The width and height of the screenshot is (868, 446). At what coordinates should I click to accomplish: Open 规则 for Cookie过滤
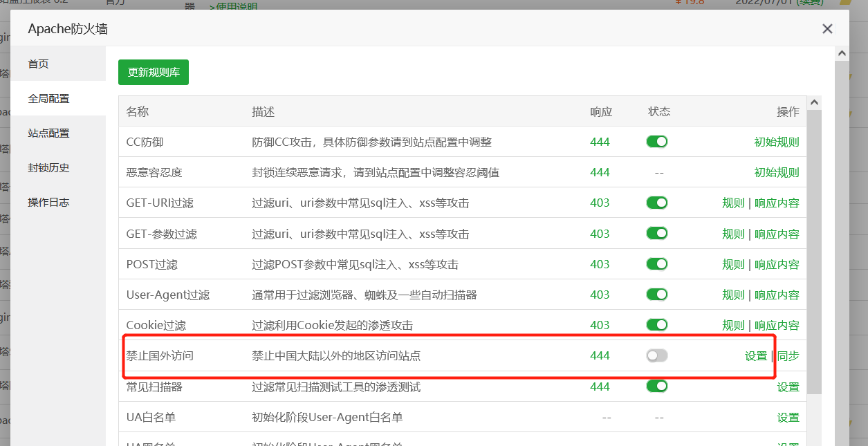point(733,325)
